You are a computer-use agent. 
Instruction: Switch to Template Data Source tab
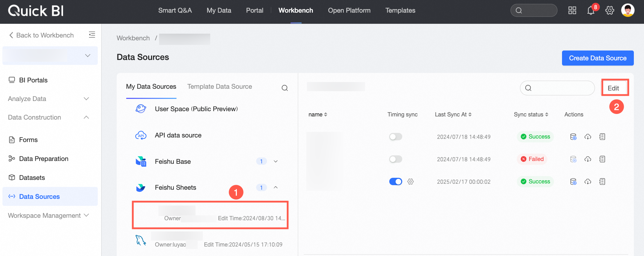point(220,87)
